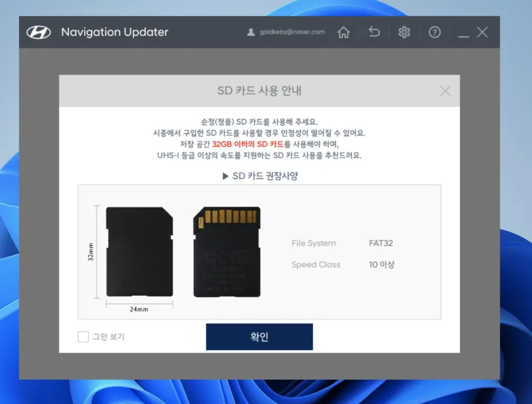
Task: Close the SD 카드 사용 안내 dialog
Action: pyautogui.click(x=445, y=91)
